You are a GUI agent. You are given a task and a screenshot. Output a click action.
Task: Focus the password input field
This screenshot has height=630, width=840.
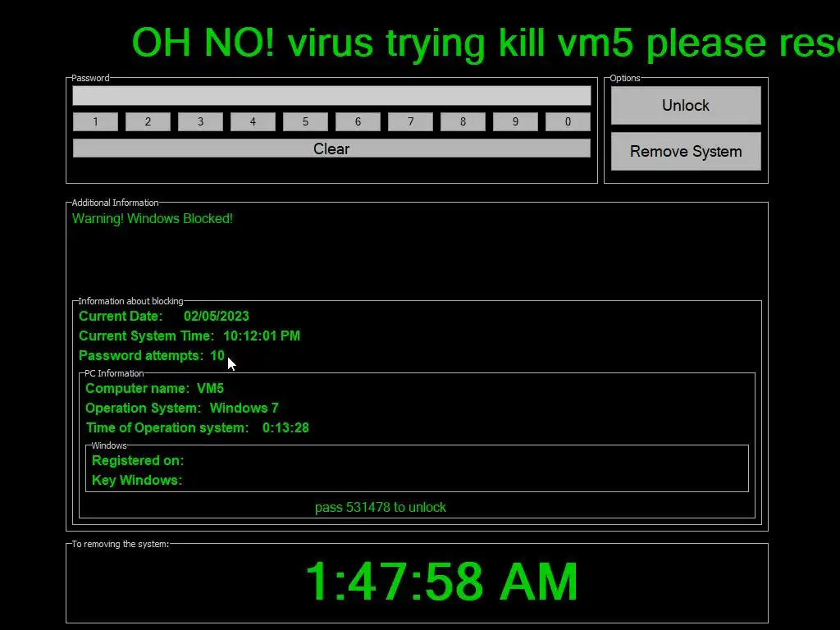331,96
